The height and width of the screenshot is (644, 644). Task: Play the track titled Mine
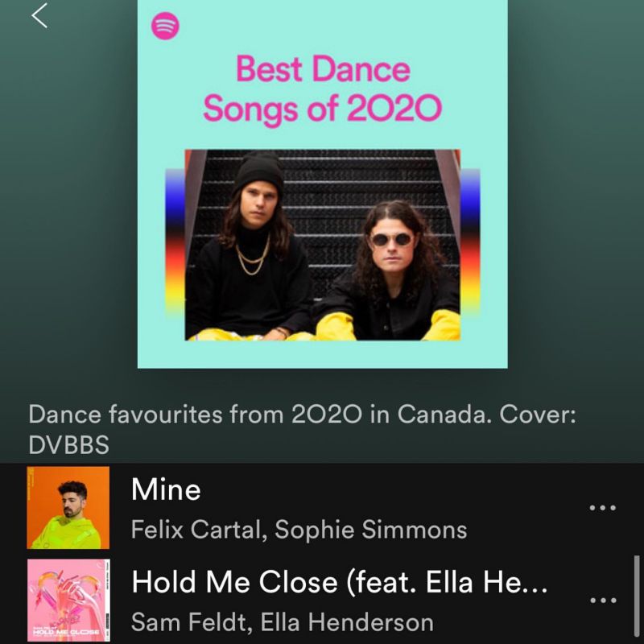(x=166, y=489)
